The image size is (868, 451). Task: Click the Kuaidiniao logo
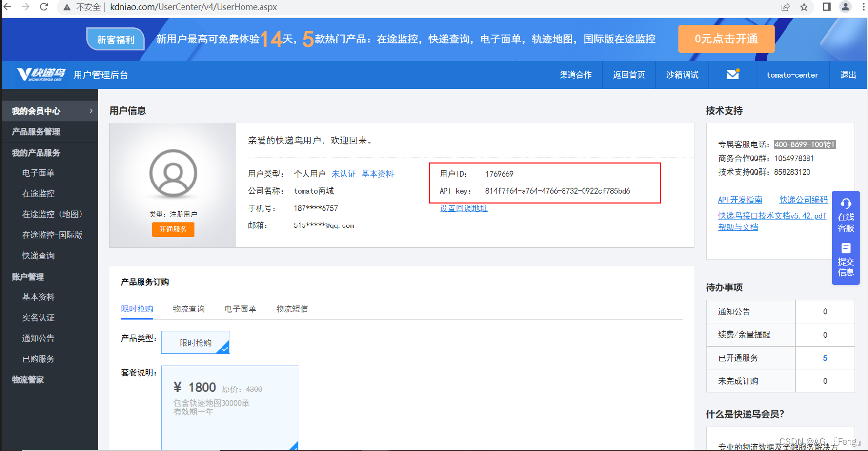[40, 74]
